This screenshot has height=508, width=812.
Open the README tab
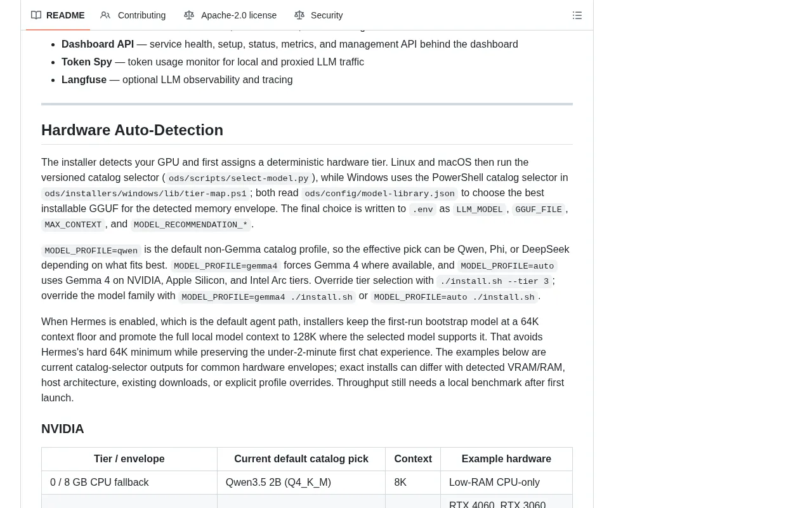[58, 15]
